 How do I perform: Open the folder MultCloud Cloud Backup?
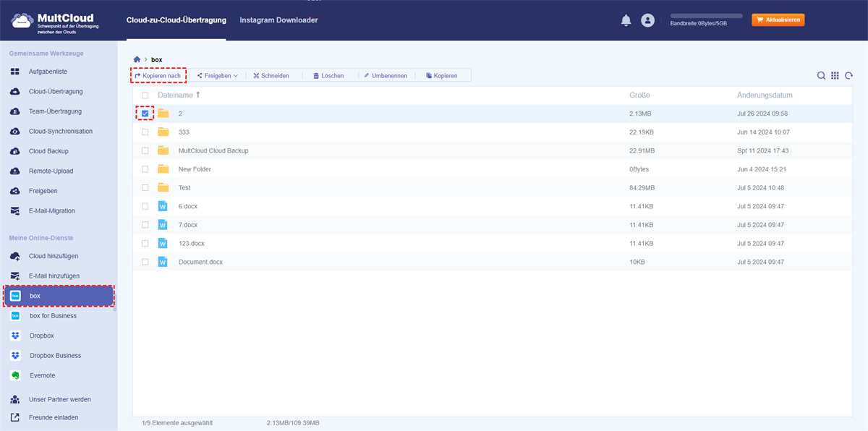pyautogui.click(x=213, y=150)
